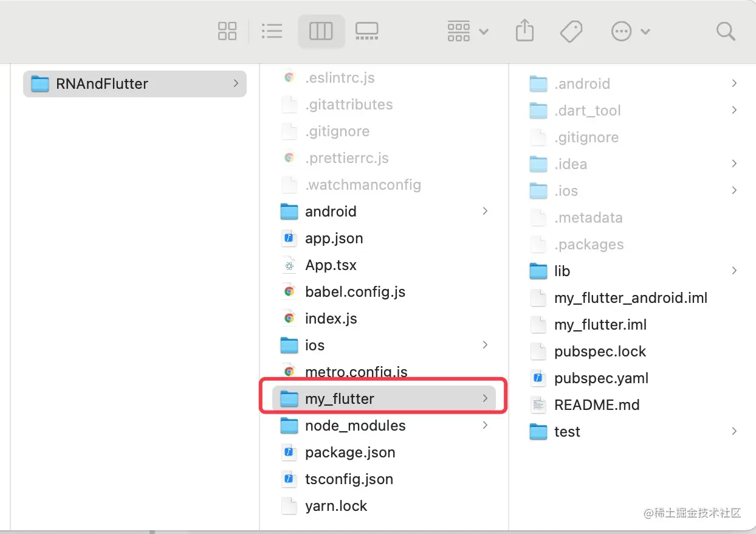Click the Search magnifier icon
The width and height of the screenshot is (756, 534).
click(726, 31)
